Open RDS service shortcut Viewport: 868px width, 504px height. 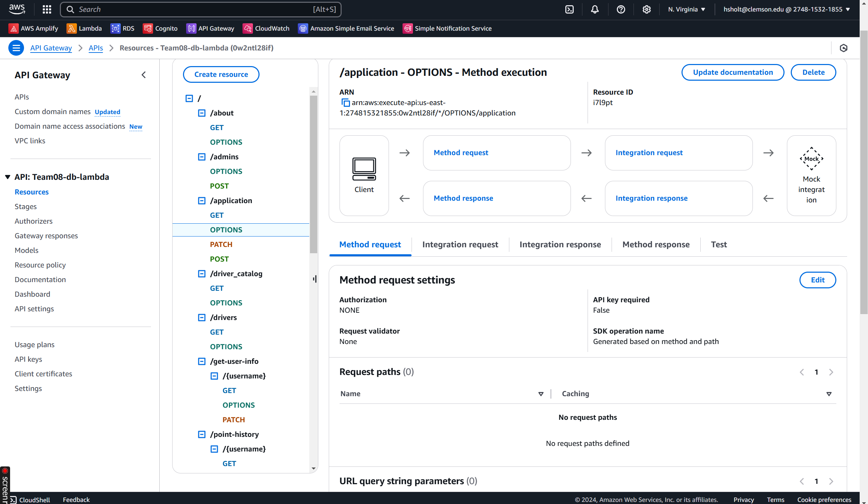point(122,29)
